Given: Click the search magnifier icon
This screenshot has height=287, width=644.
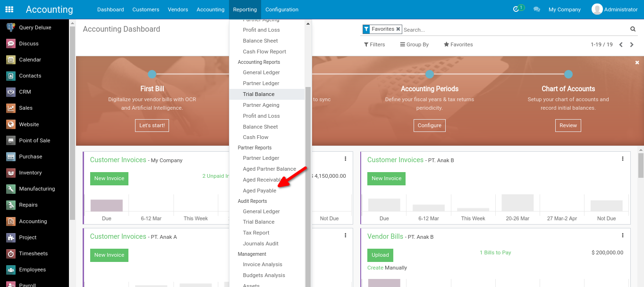Looking at the screenshot, I should (x=633, y=29).
